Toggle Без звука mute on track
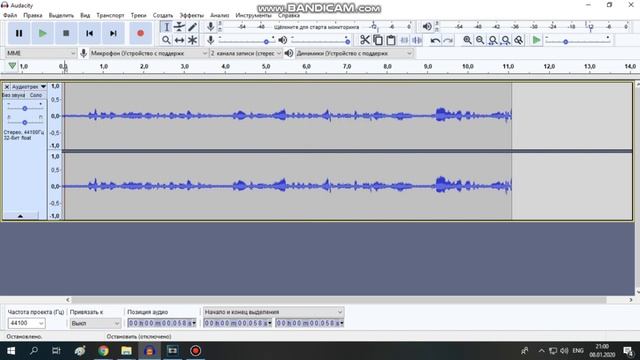This screenshot has height=360, width=640. click(x=13, y=95)
